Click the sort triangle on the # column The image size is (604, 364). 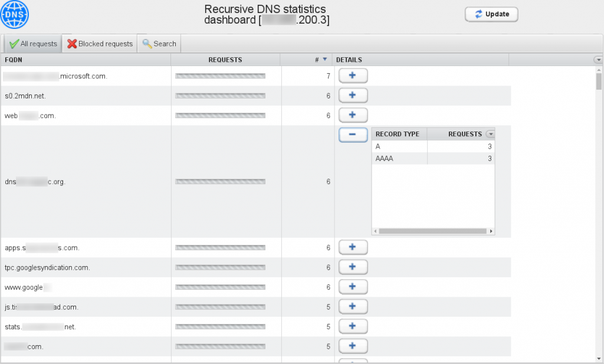325,60
